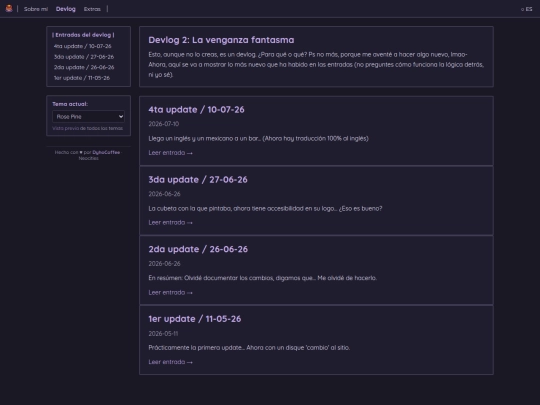Jump to 3da update in sidebar
Image resolution: width=540 pixels, height=405 pixels.
point(84,57)
